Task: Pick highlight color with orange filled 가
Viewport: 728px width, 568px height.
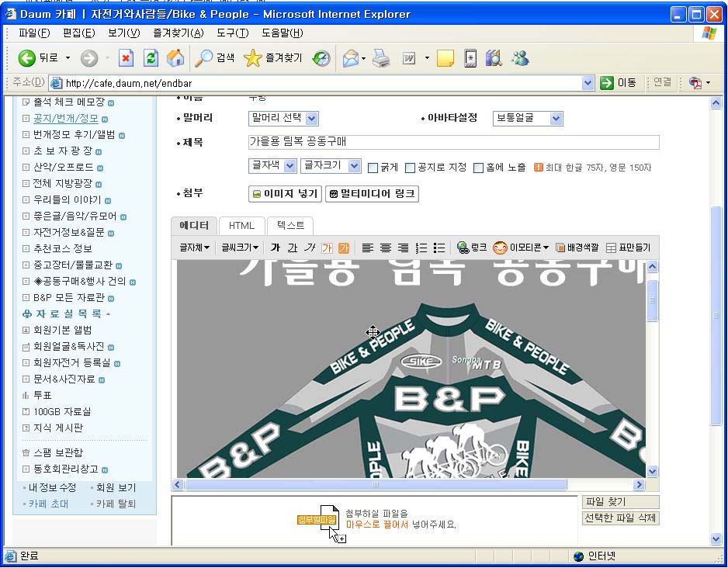Action: (344, 248)
